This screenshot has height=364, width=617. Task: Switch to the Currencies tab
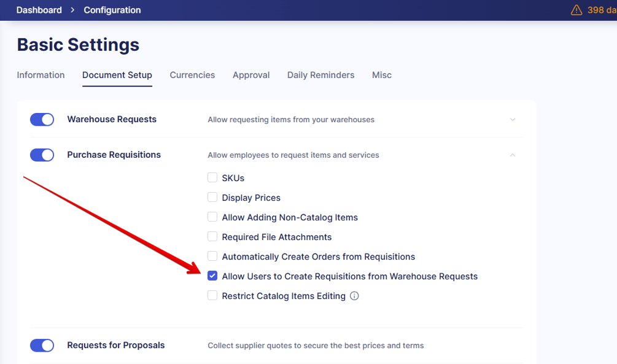192,75
